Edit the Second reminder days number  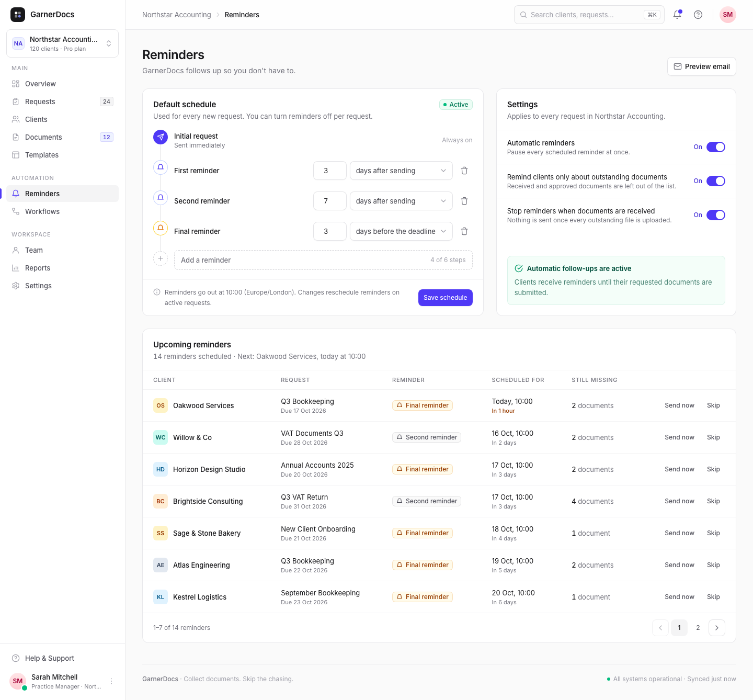tap(330, 201)
